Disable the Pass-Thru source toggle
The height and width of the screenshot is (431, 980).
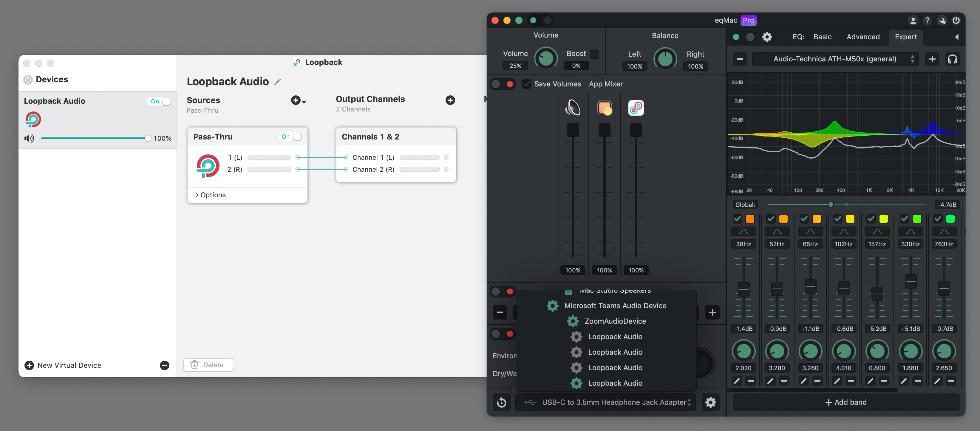[x=290, y=136]
